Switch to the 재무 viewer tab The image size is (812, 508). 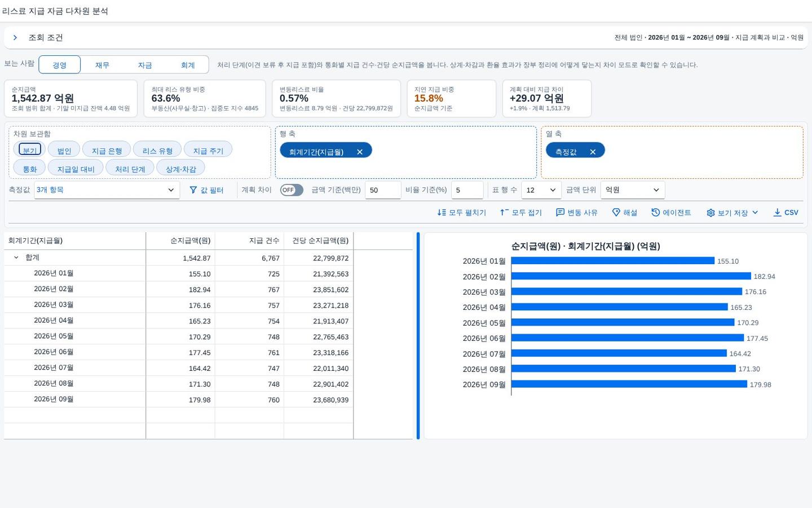click(102, 65)
